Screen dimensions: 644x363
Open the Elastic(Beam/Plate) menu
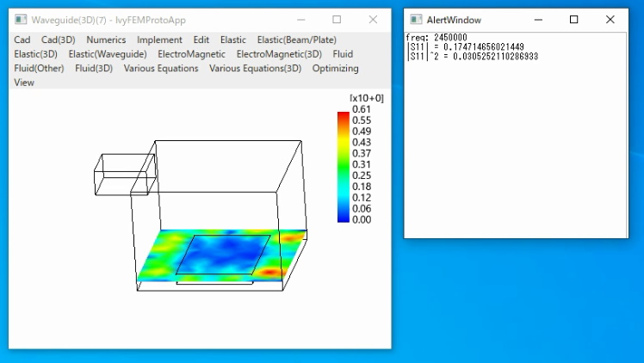pos(296,40)
